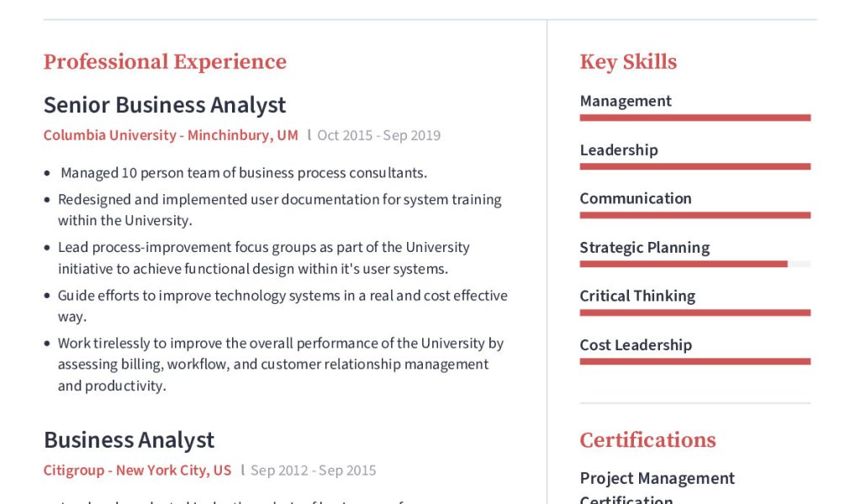Click the 'Work tirelessly to improve' bullet

[280, 364]
